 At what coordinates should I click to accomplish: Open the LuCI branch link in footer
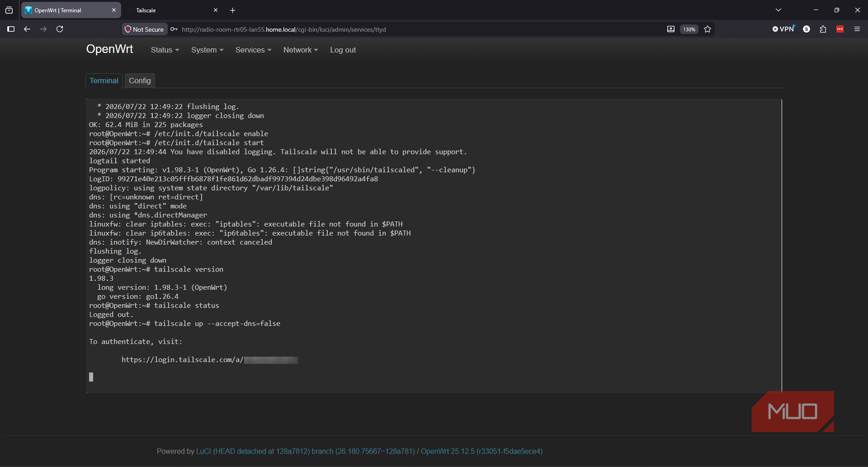click(x=306, y=451)
